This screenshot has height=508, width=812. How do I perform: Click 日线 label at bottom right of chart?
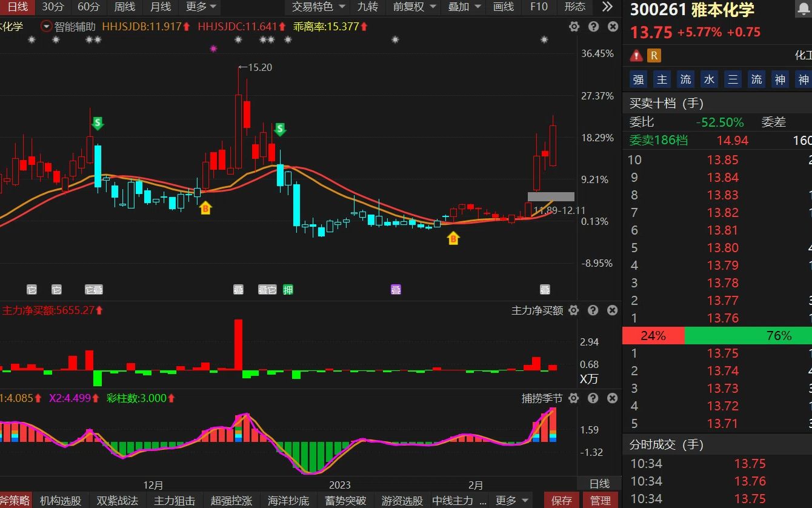point(599,484)
